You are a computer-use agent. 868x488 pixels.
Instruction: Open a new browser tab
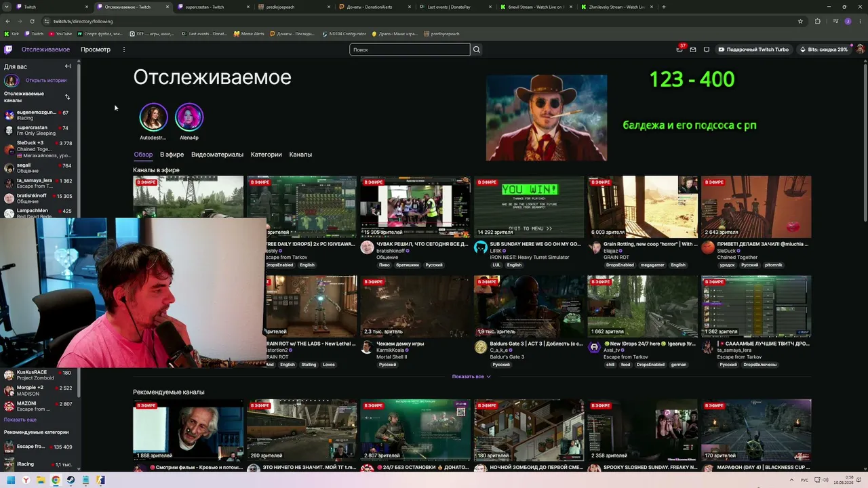click(x=663, y=7)
